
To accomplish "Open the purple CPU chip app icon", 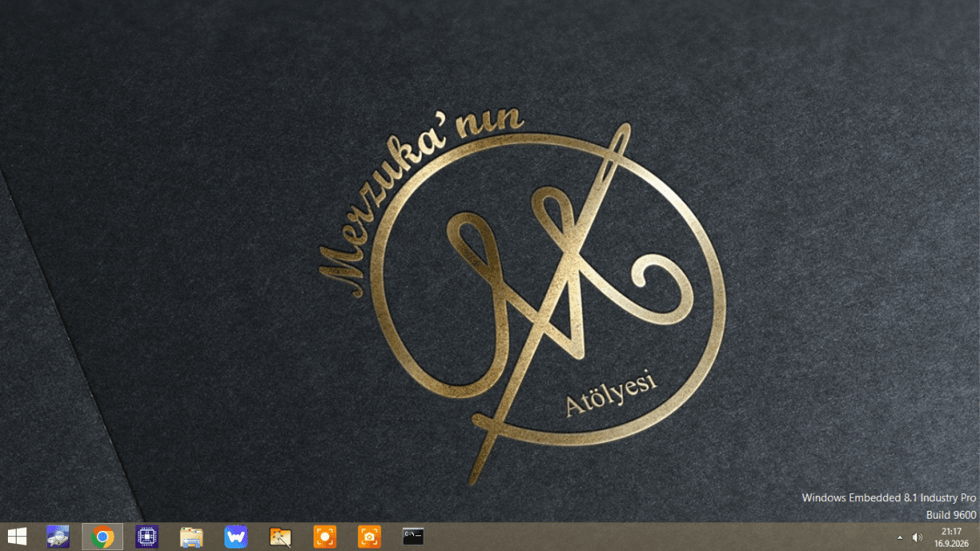I will (x=147, y=537).
